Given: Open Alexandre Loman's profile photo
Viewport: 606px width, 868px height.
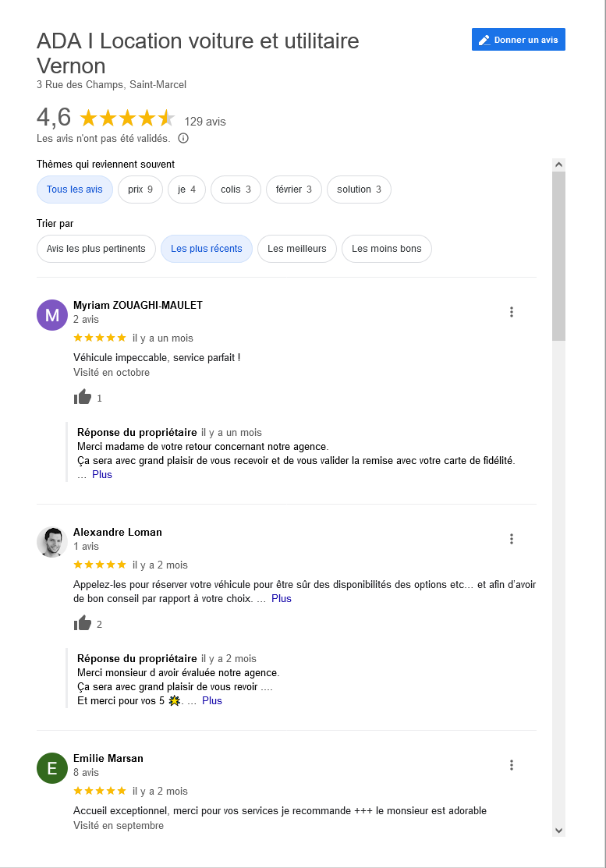Looking at the screenshot, I should 52,542.
